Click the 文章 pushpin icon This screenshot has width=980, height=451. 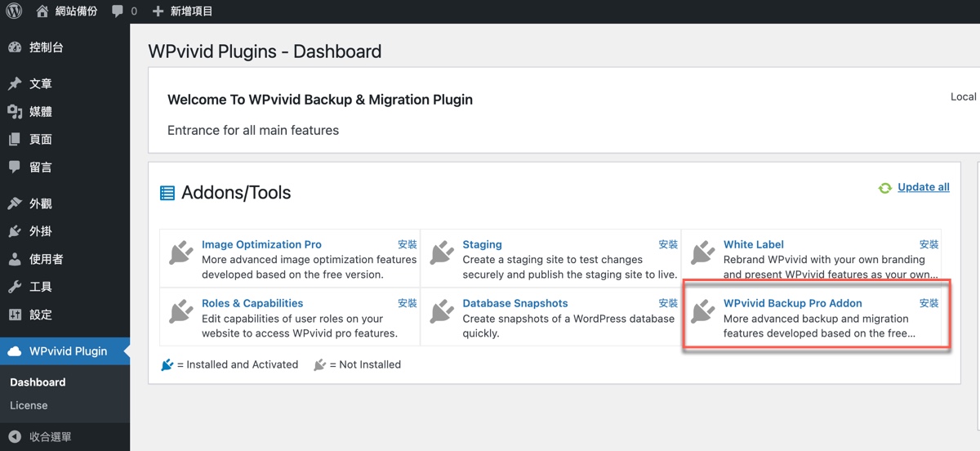(x=15, y=83)
